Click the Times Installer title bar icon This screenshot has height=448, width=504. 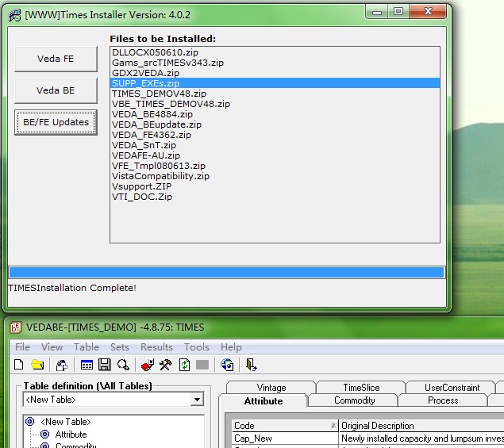14,15
